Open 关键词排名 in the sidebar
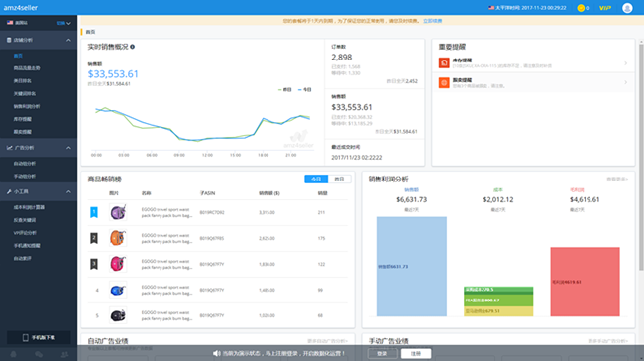The height and width of the screenshot is (361, 644). point(24,94)
